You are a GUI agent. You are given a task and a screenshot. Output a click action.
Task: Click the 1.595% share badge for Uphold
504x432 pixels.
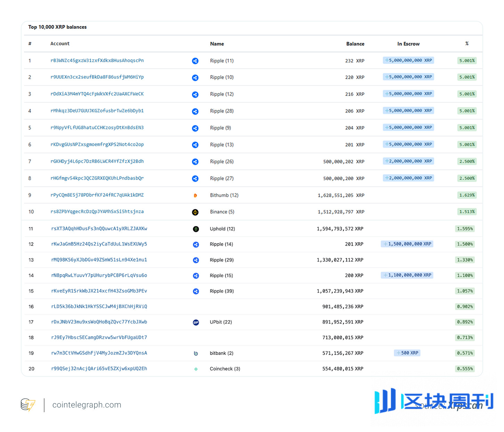pyautogui.click(x=465, y=229)
